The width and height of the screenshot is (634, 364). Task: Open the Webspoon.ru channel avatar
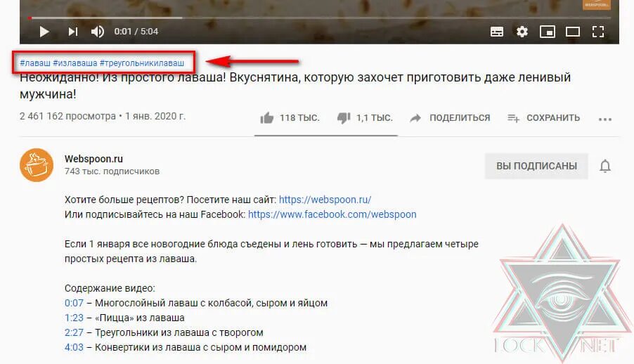click(x=37, y=165)
